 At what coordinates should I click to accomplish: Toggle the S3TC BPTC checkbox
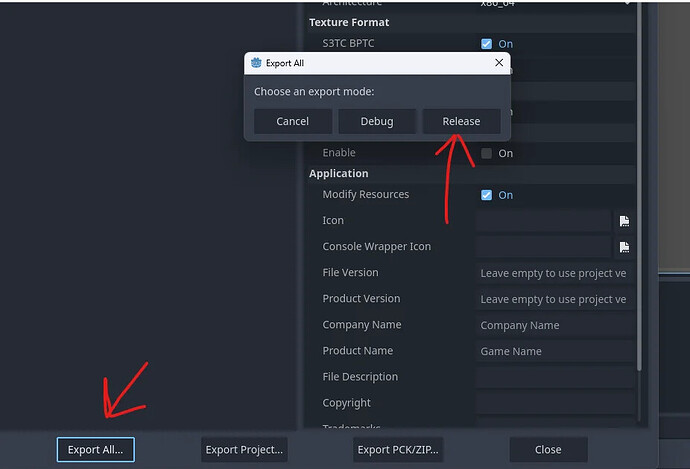[x=487, y=44]
